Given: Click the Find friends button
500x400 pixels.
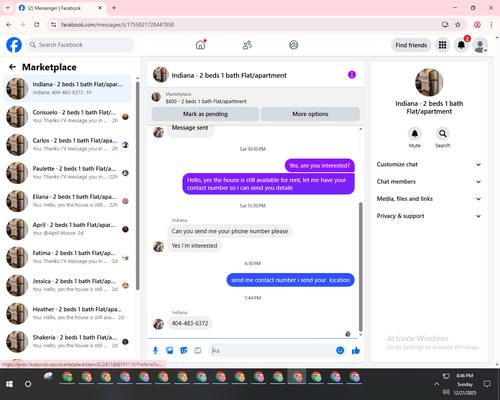Looking at the screenshot, I should click(411, 45).
